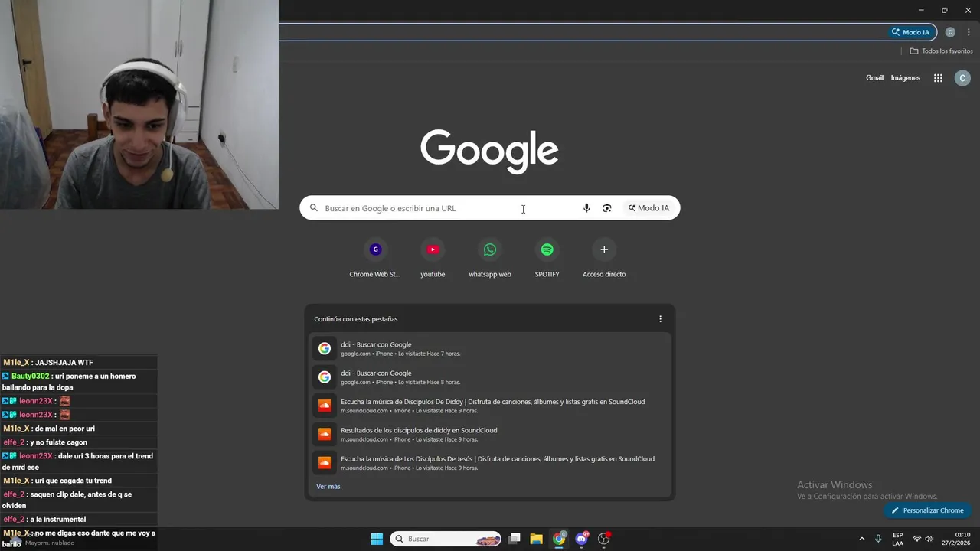This screenshot has height=551, width=980.
Task: Open the Gmail link
Action: pos(874,78)
